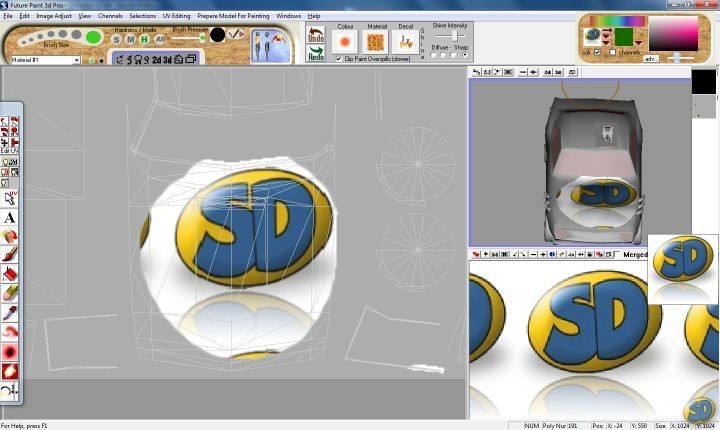Select the Smudge tool

(x=10, y=332)
